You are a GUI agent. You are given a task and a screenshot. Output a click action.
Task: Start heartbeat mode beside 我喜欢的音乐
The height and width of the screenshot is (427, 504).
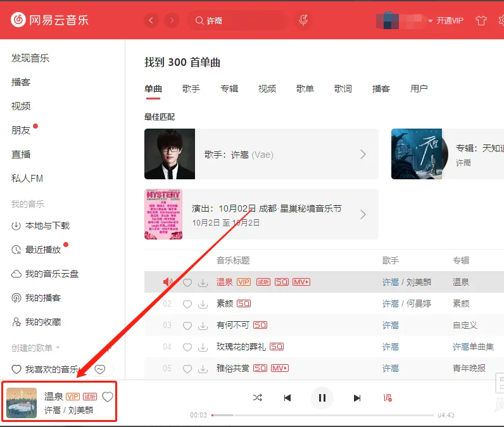pos(100,369)
